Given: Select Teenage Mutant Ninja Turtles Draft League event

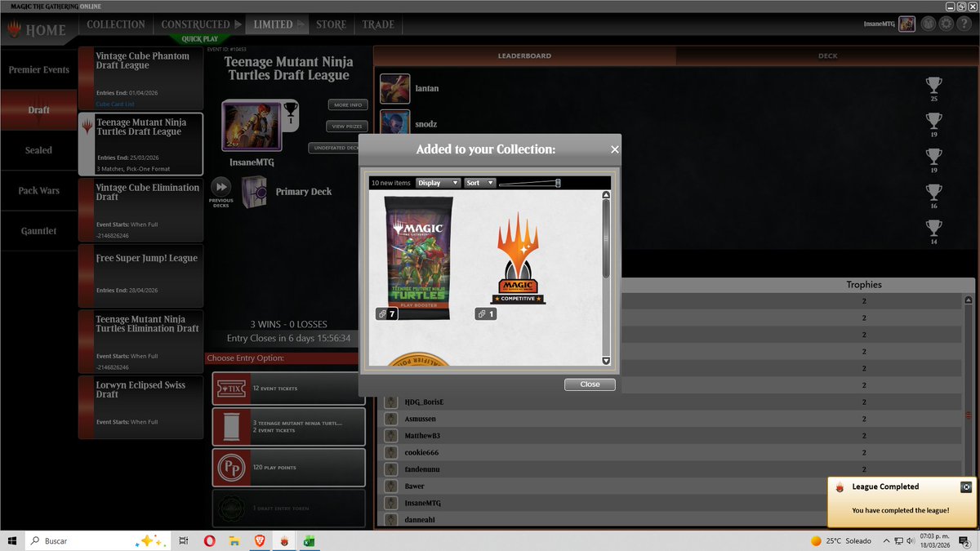Looking at the screenshot, I should (x=140, y=144).
